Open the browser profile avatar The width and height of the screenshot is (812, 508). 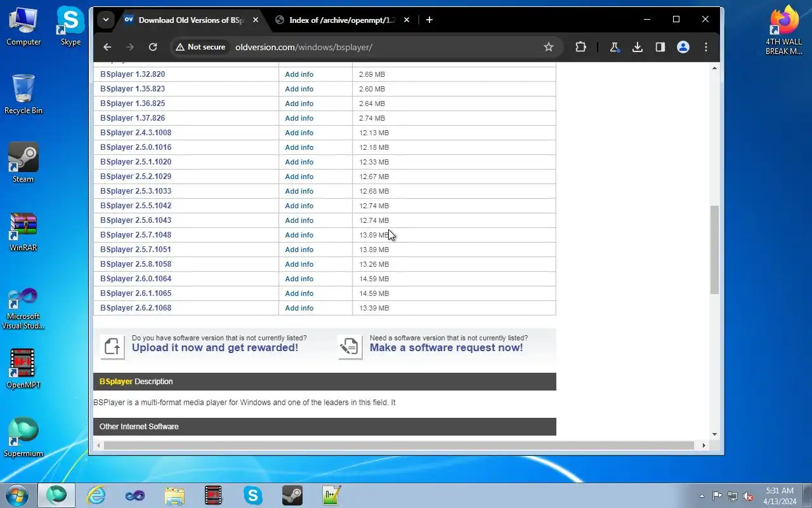(683, 47)
